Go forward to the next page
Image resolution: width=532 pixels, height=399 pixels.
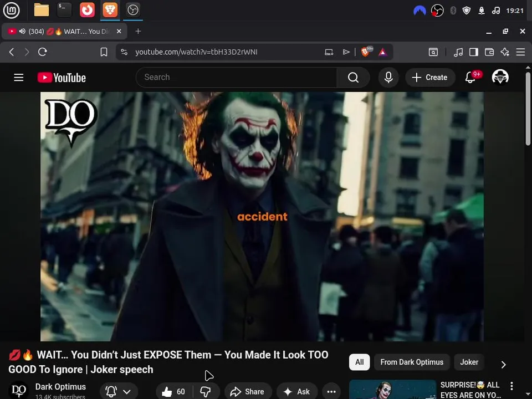[x=27, y=52]
